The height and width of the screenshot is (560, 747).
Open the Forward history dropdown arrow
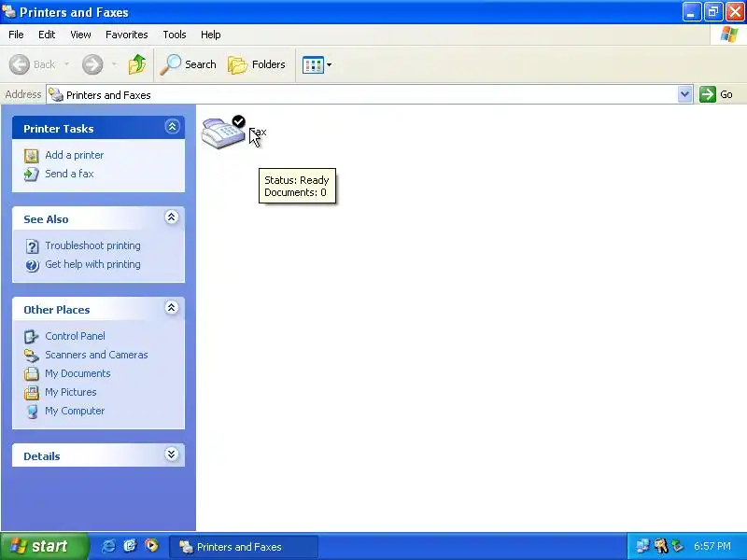114,64
